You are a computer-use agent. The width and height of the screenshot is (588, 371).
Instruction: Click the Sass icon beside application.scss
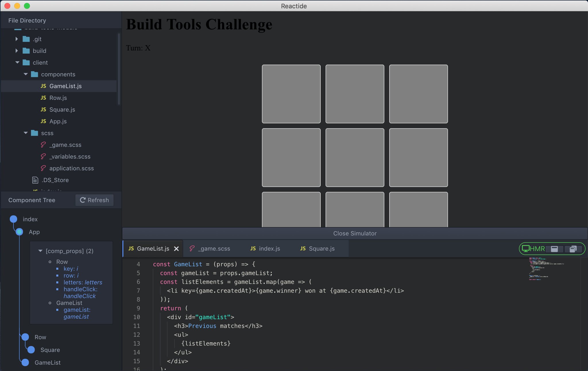coord(43,168)
